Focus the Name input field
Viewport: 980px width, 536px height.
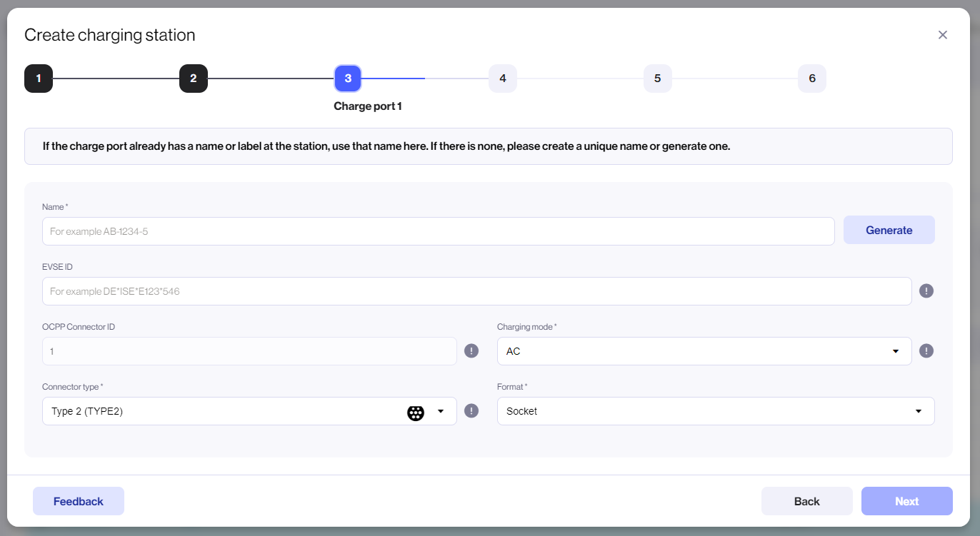coord(438,231)
